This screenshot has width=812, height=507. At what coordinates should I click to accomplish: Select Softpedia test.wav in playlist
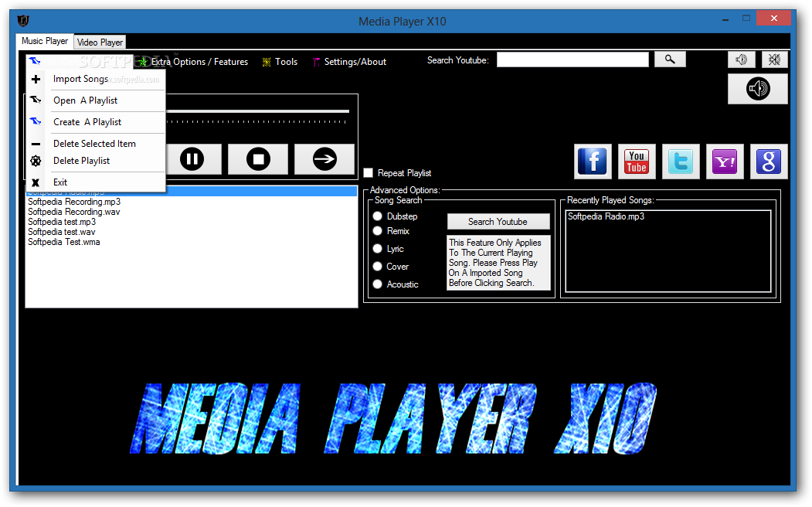pos(62,232)
